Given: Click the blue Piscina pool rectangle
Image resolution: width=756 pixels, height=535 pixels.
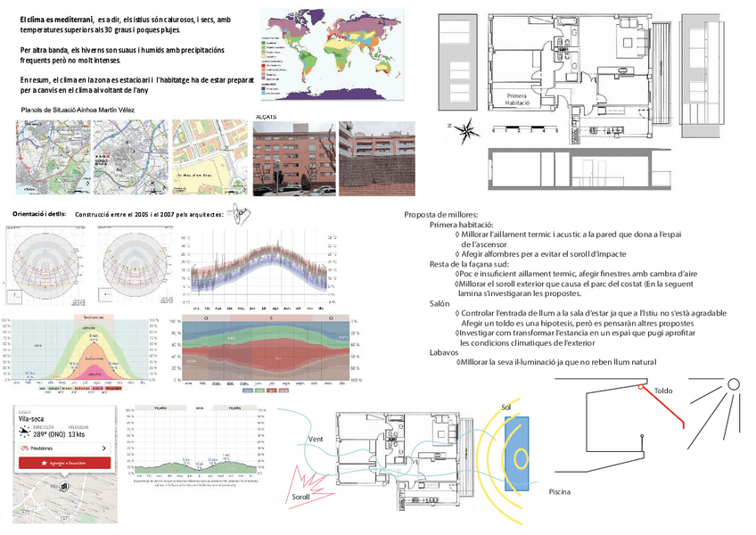Looking at the screenshot, I should pos(516,454).
